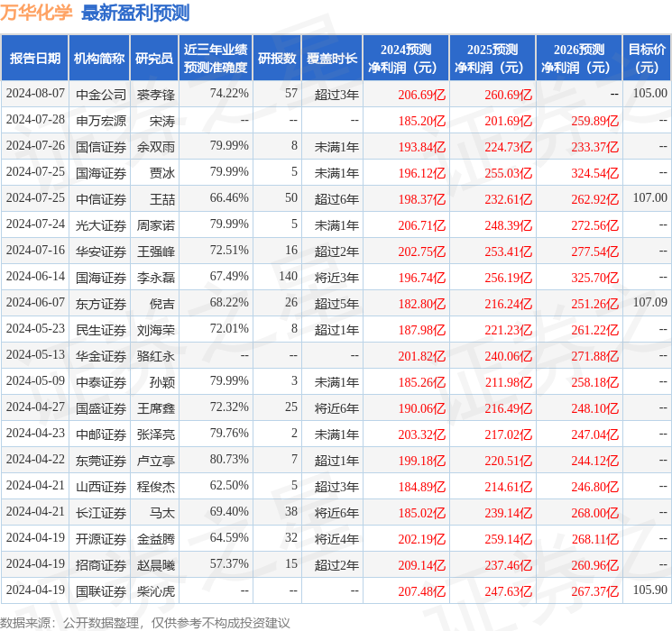Click 2026 forecast 325.70亿

pyautogui.click(x=594, y=278)
